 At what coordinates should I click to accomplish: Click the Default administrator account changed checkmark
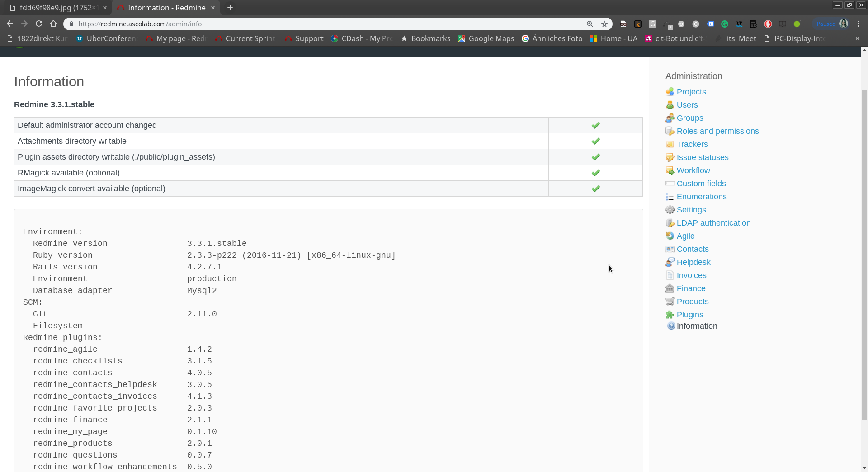point(596,125)
